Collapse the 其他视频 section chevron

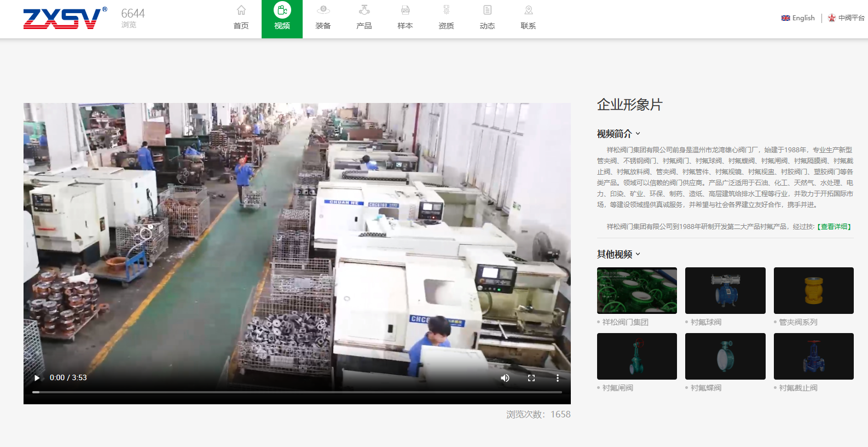[638, 254]
